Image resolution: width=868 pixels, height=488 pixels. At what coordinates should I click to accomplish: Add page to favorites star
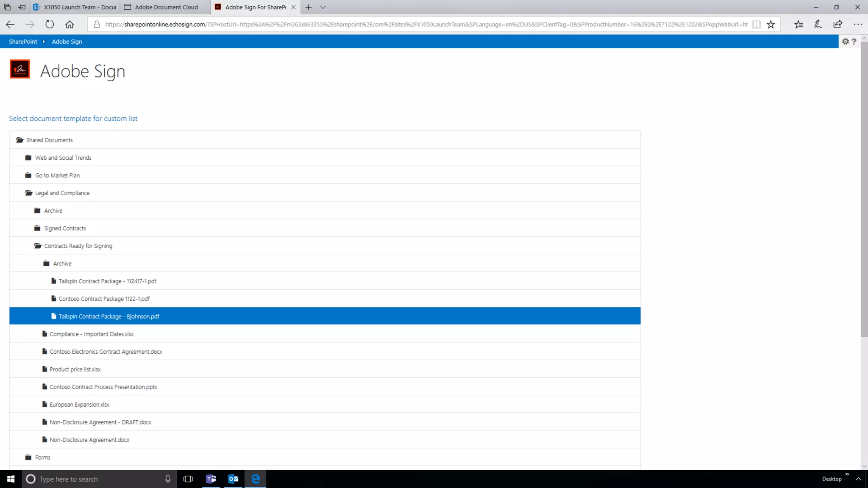[771, 24]
